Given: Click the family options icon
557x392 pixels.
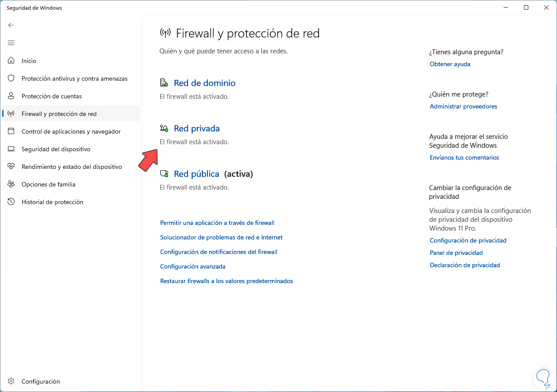Looking at the screenshot, I should [11, 184].
